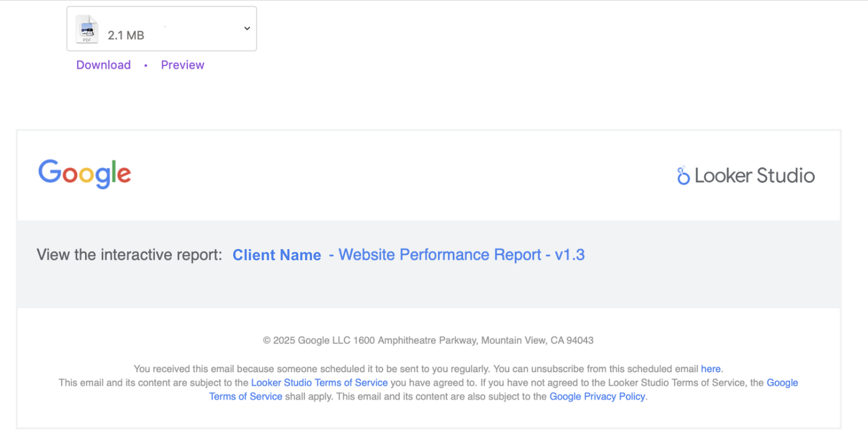
Task: Download the 2.1 MB attachment
Action: (x=103, y=65)
